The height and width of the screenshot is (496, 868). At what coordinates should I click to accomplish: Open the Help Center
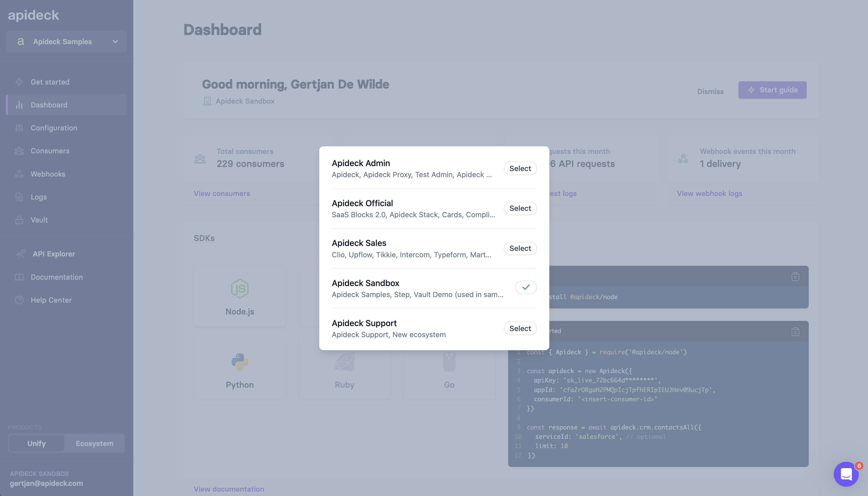tap(66, 300)
